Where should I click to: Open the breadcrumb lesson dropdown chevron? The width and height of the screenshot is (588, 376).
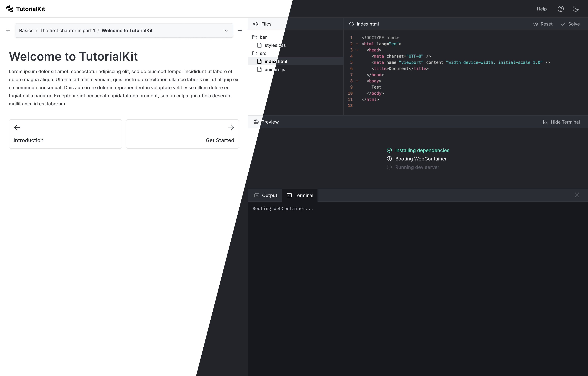tap(226, 30)
